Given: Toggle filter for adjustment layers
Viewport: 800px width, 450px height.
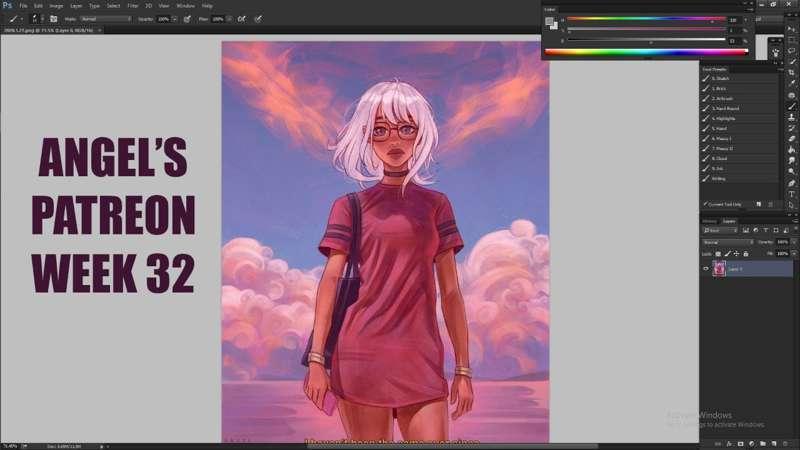Looking at the screenshot, I should coord(756,231).
